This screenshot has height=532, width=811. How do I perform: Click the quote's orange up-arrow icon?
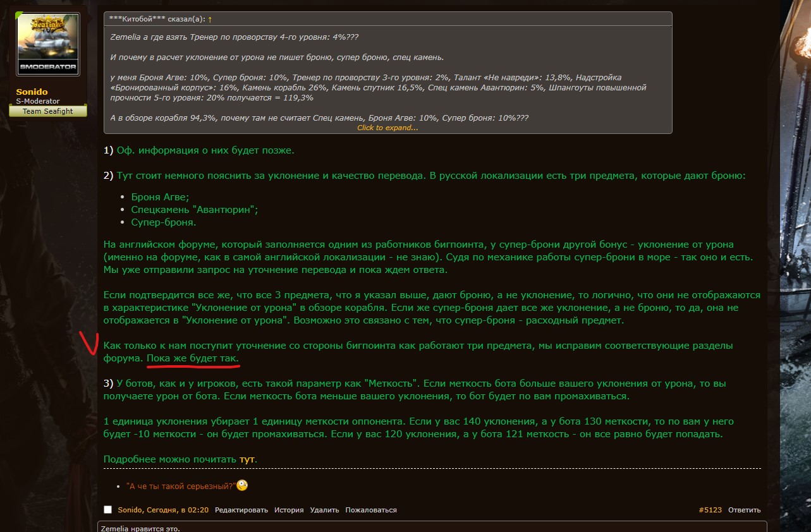pyautogui.click(x=210, y=20)
